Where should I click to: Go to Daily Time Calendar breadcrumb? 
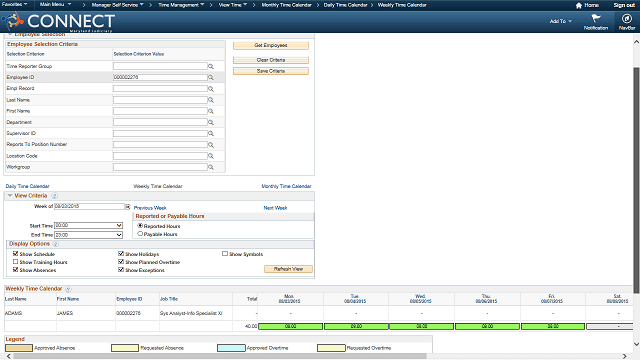(345, 5)
